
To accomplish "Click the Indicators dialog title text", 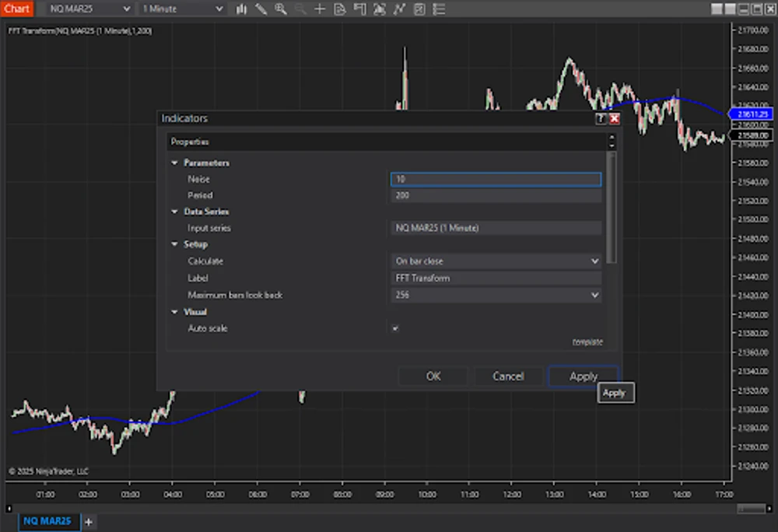I will [x=184, y=118].
